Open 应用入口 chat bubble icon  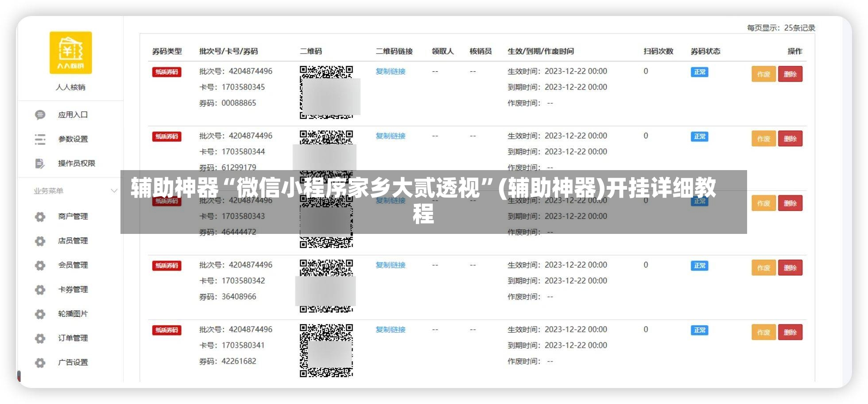tap(40, 115)
